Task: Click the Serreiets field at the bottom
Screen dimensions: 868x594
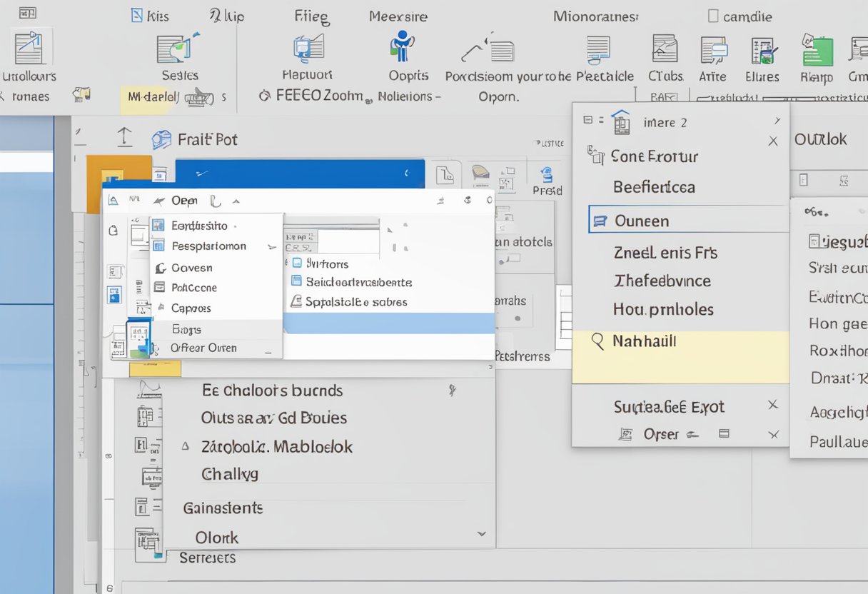Action: (x=208, y=558)
